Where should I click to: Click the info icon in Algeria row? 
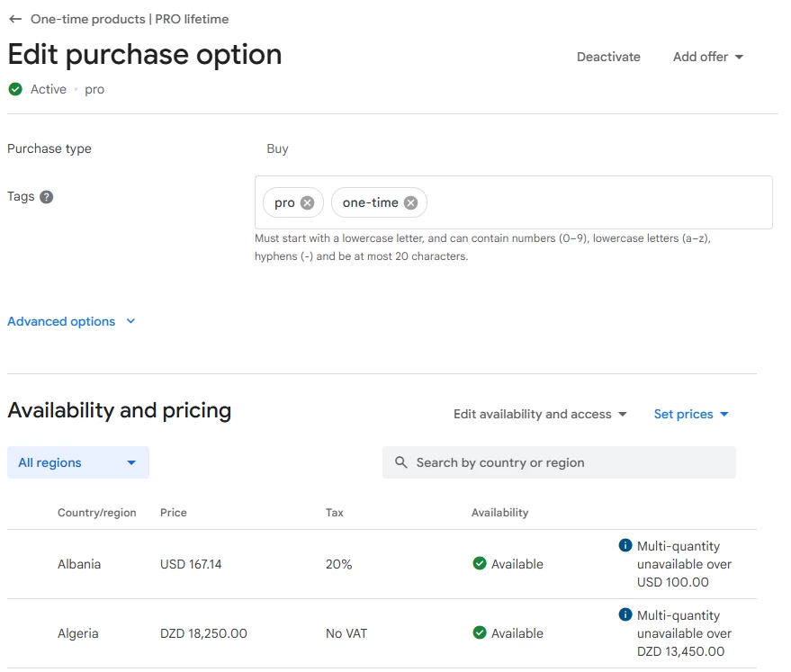[625, 614]
